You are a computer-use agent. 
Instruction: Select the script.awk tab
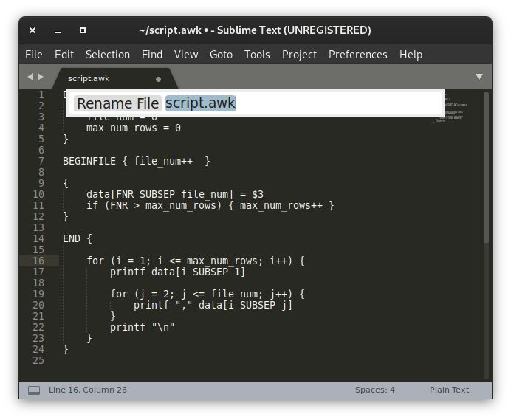point(114,78)
